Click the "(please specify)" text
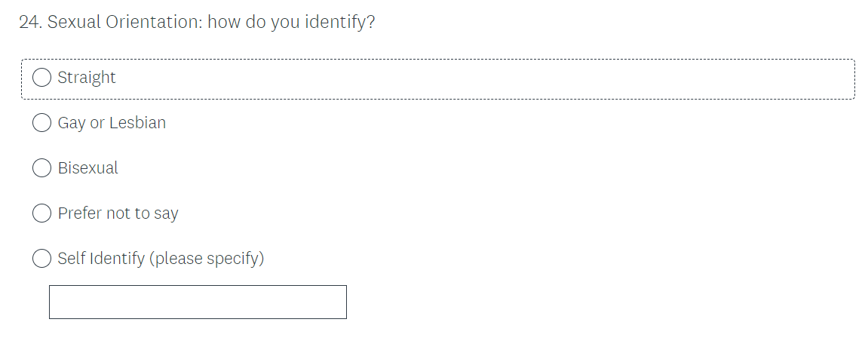The width and height of the screenshot is (868, 353). (207, 259)
